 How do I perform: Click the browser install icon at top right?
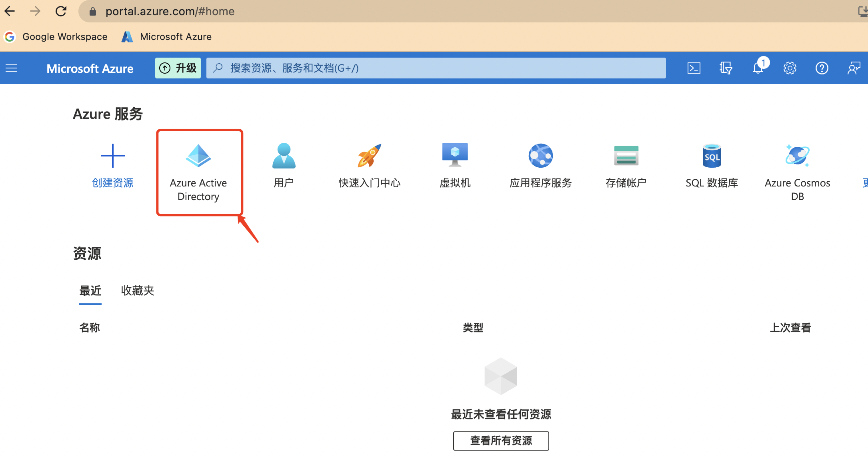pyautogui.click(x=863, y=11)
